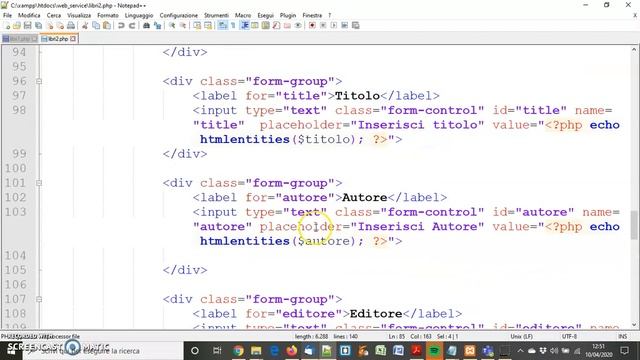Open the Modifica menu
The width and height of the screenshot is (640, 360).
tap(29, 15)
